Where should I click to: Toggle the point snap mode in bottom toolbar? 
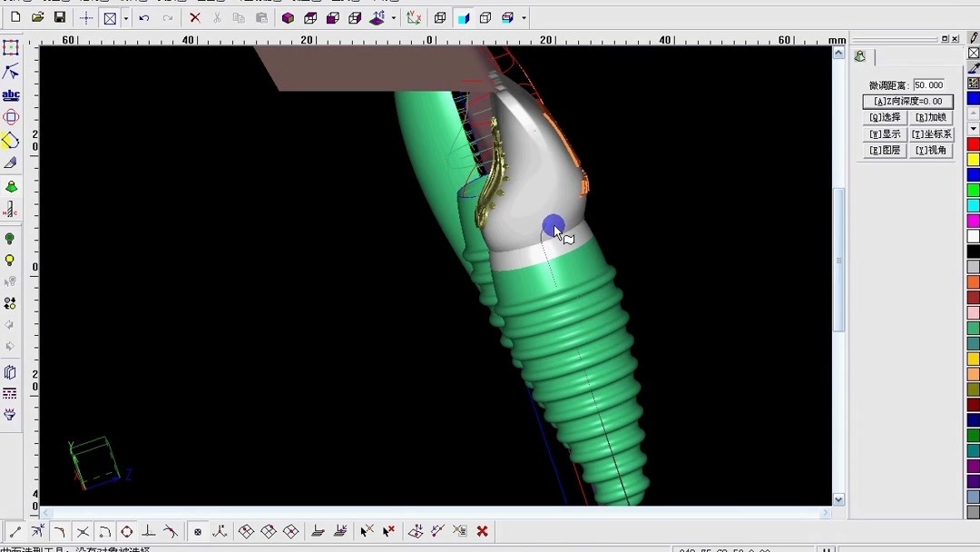pos(199,530)
